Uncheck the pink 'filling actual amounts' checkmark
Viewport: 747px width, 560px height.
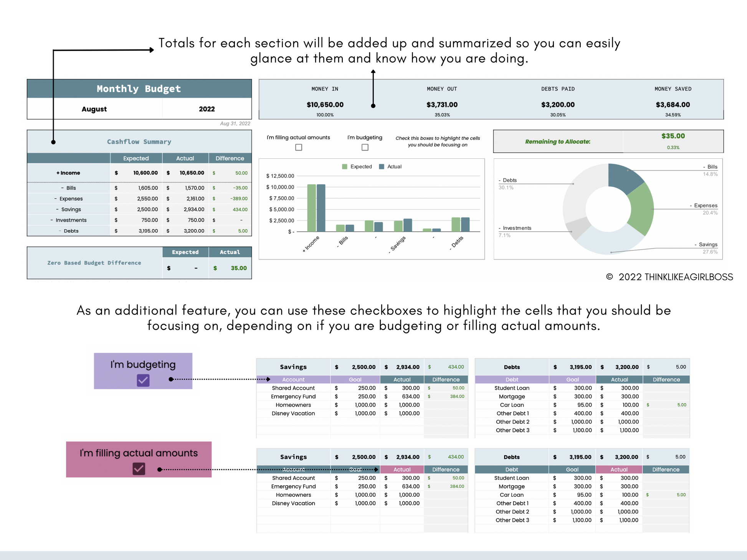[x=139, y=469]
